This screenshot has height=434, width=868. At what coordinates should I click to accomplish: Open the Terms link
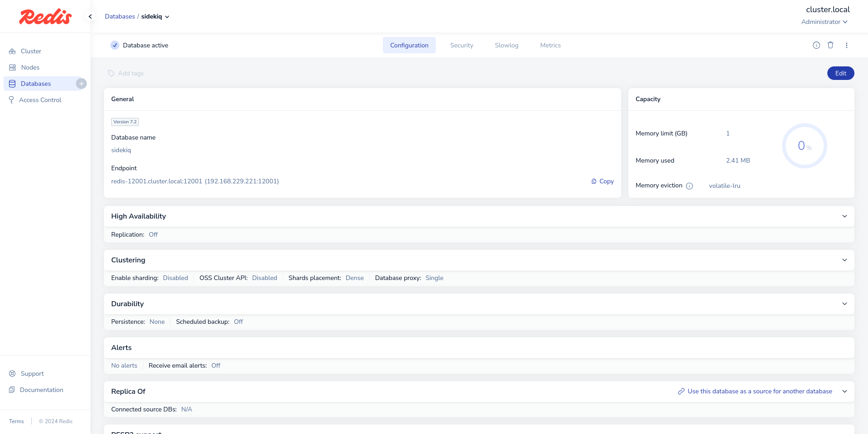(x=16, y=421)
